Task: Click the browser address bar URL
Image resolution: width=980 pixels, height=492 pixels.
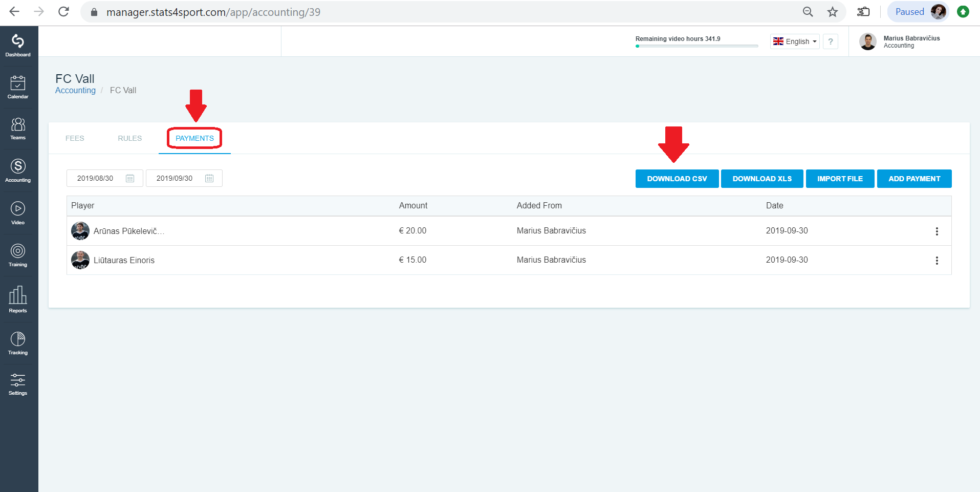Action: (x=213, y=12)
